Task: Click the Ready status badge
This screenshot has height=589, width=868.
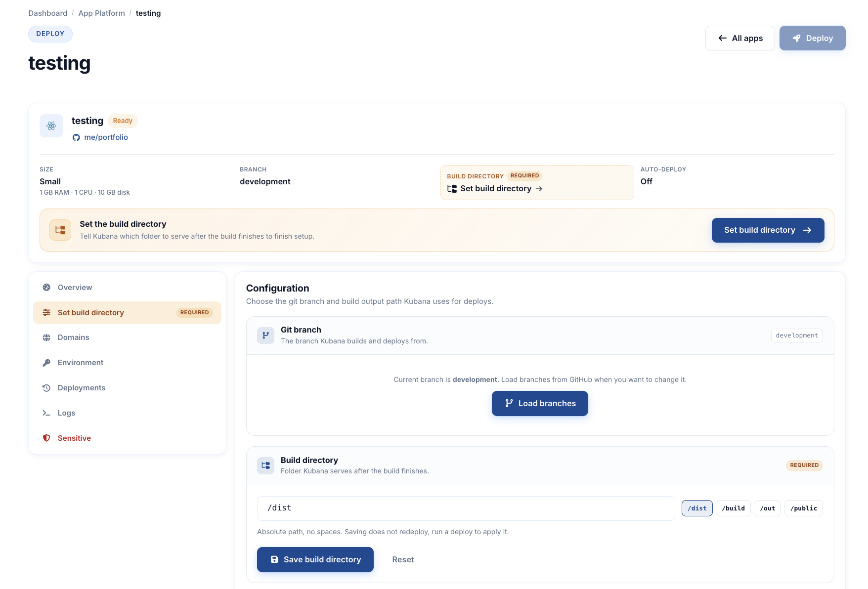Action: click(123, 121)
